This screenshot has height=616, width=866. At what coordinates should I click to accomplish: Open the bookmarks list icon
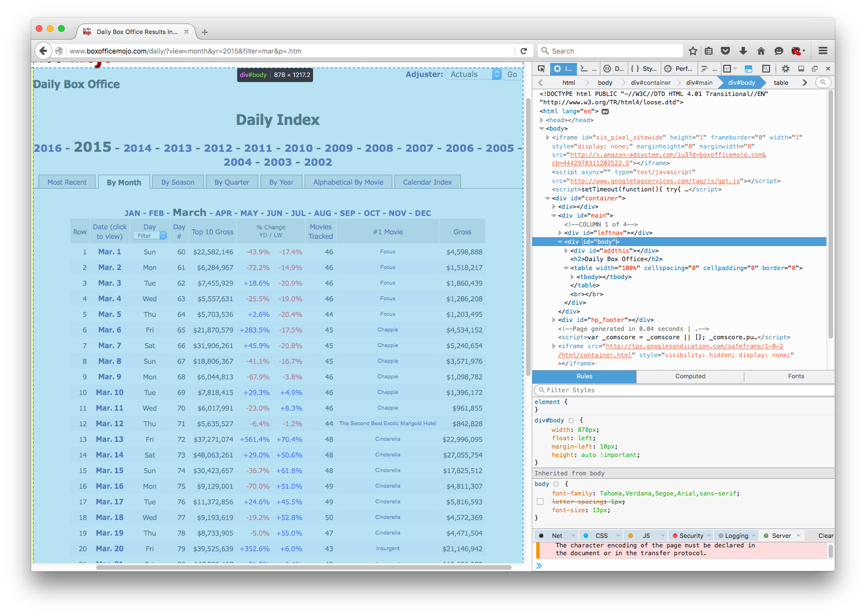[x=709, y=51]
